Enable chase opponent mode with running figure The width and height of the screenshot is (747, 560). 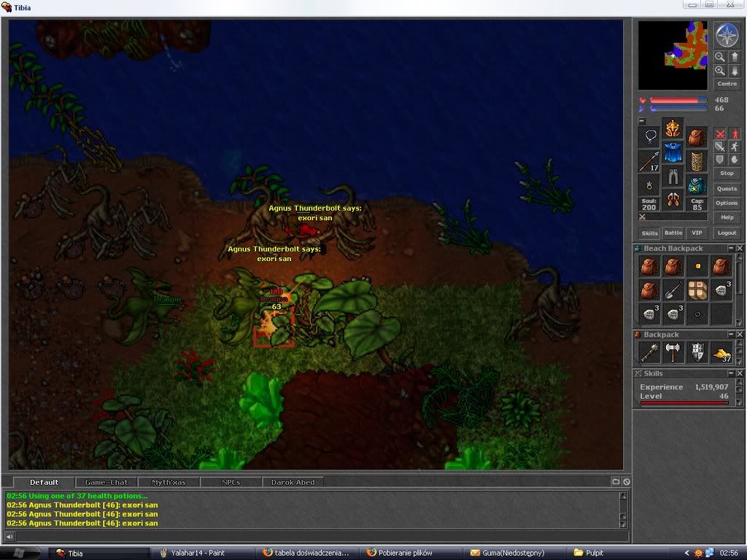point(734,147)
